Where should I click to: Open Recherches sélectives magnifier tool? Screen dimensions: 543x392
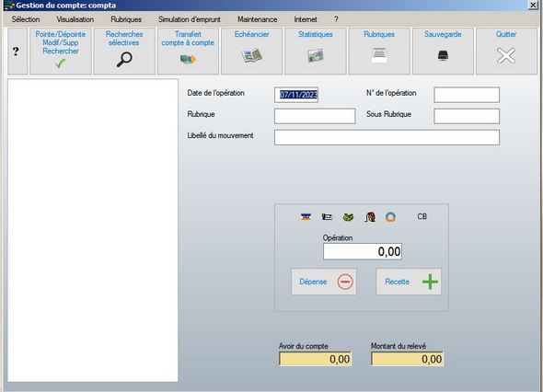pos(124,52)
